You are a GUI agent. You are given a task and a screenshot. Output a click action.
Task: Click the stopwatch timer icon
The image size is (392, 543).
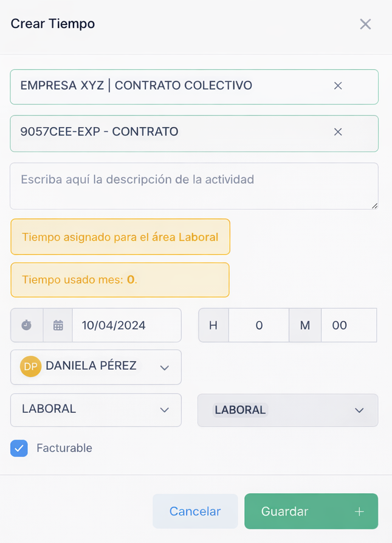[x=27, y=325]
